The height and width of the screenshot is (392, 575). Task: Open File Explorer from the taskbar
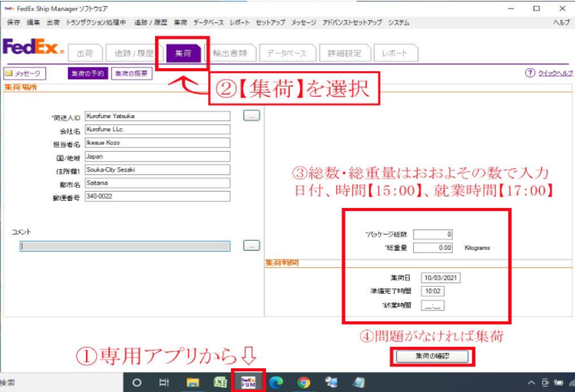(x=193, y=383)
